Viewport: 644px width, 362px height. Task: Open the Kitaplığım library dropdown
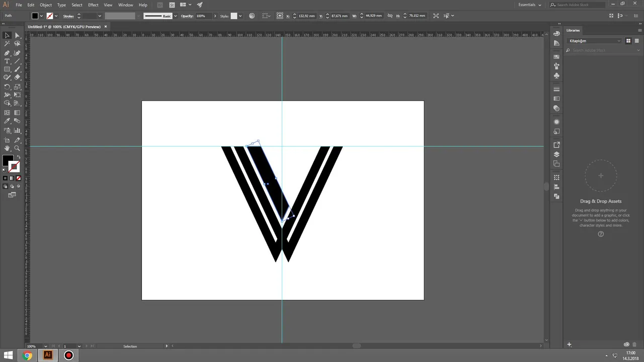click(x=595, y=41)
